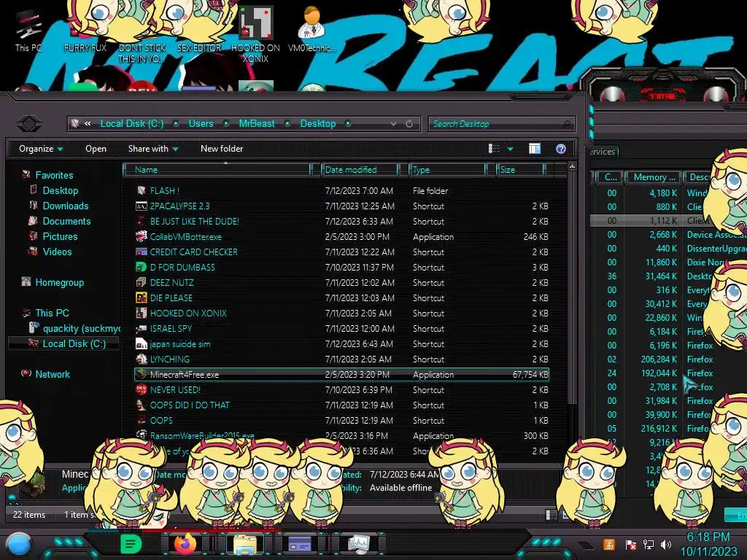Select the Task Manager row showing 11,860 K
This screenshot has height=560, width=747.
click(668, 262)
